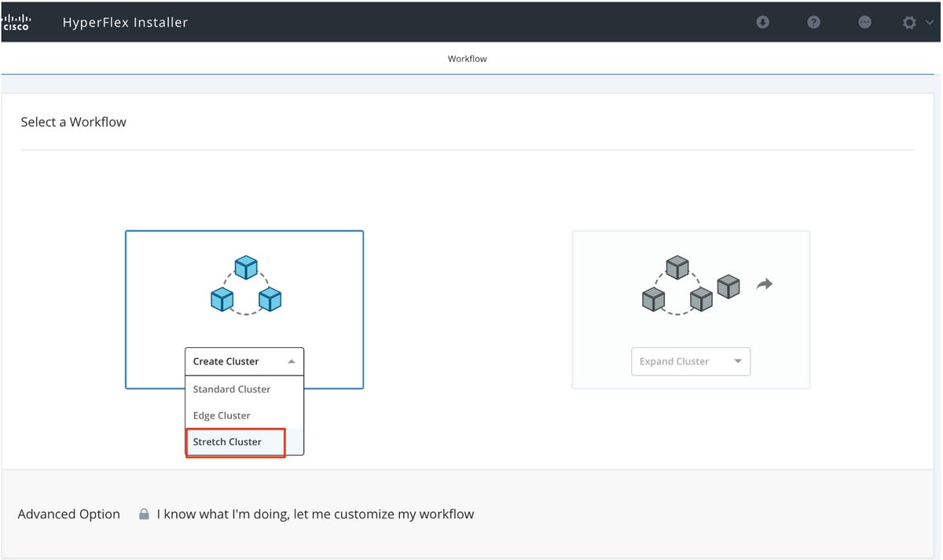Click the Advanced Option label
The width and height of the screenshot is (943, 560).
click(69, 514)
